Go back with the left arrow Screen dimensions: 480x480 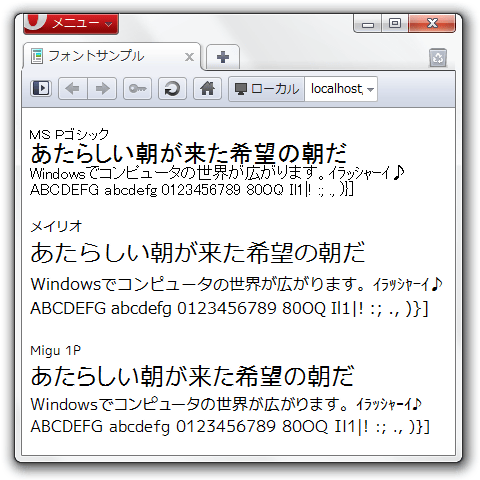73,89
